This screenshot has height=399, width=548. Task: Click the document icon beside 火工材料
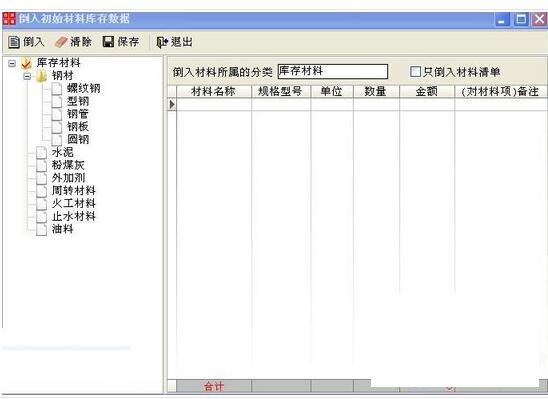point(42,203)
